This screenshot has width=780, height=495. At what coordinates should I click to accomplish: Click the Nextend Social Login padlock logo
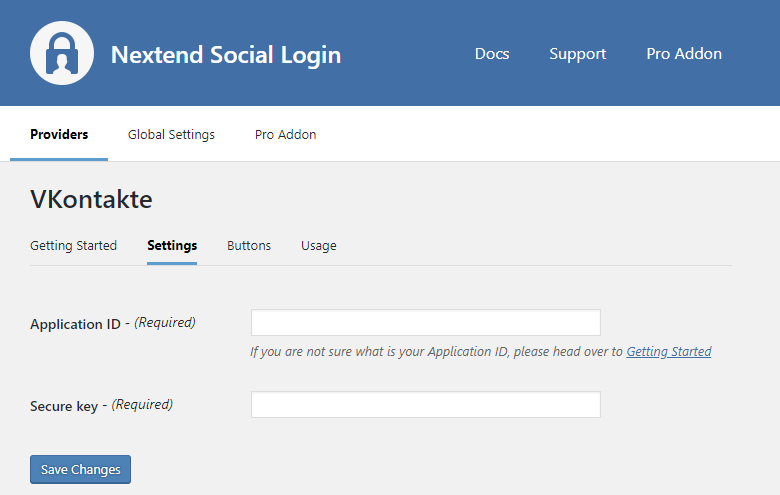click(x=62, y=53)
